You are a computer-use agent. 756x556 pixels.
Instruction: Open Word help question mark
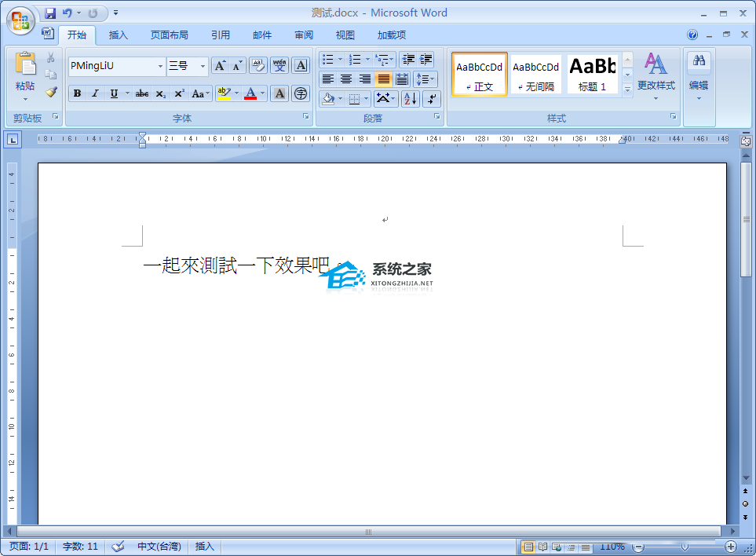[692, 35]
